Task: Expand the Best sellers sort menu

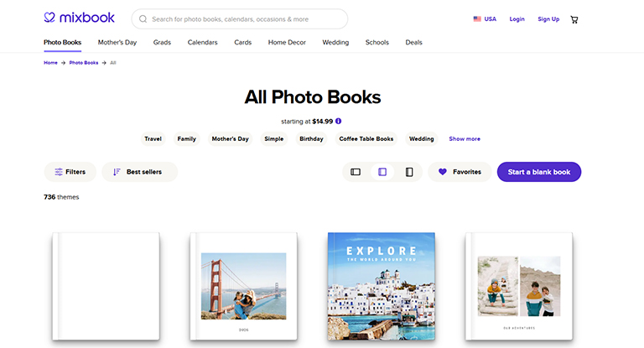Action: pos(139,172)
